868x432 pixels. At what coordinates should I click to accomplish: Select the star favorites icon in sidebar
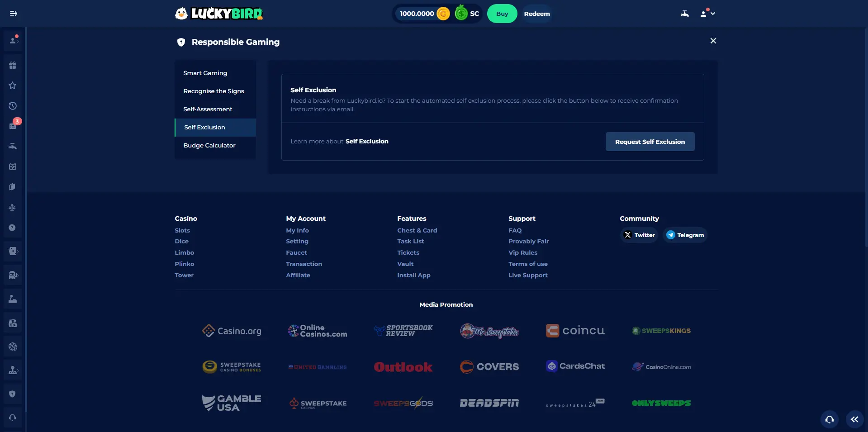click(x=13, y=85)
